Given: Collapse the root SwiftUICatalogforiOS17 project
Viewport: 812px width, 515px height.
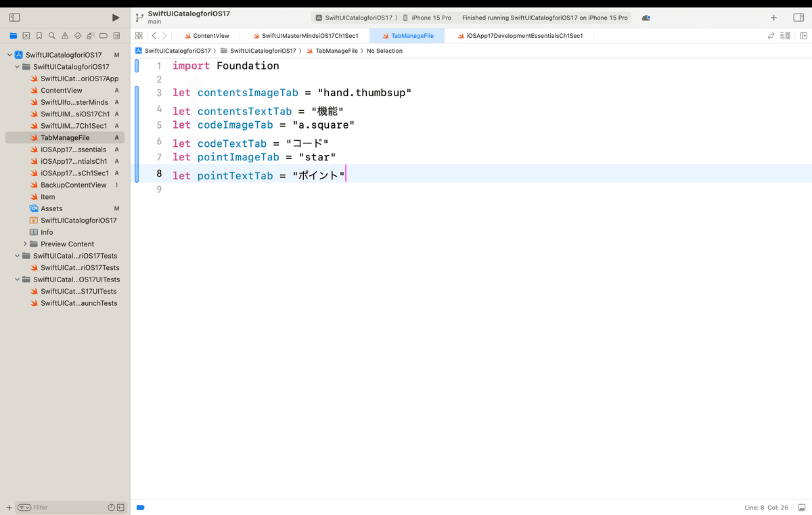Looking at the screenshot, I should [x=9, y=55].
